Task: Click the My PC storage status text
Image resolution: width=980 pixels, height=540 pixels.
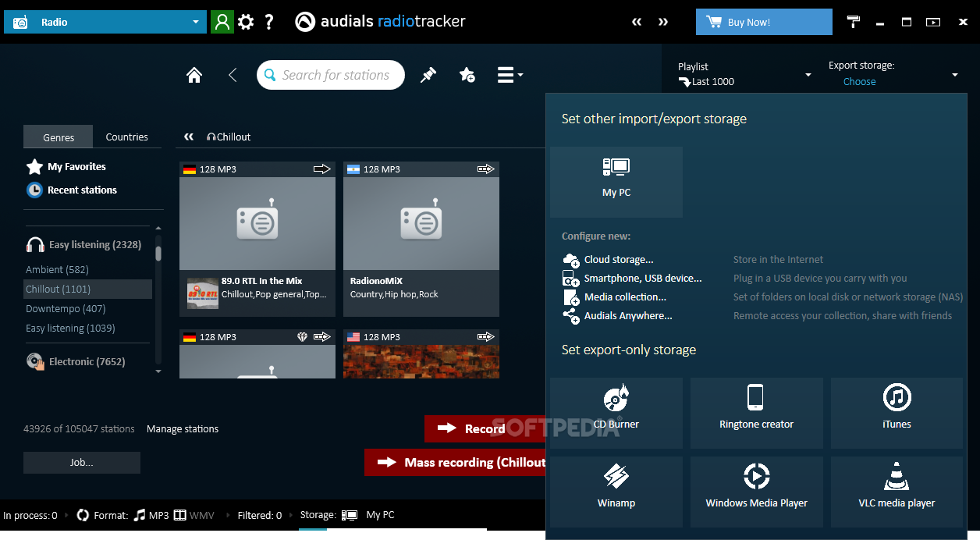Action: click(380, 515)
